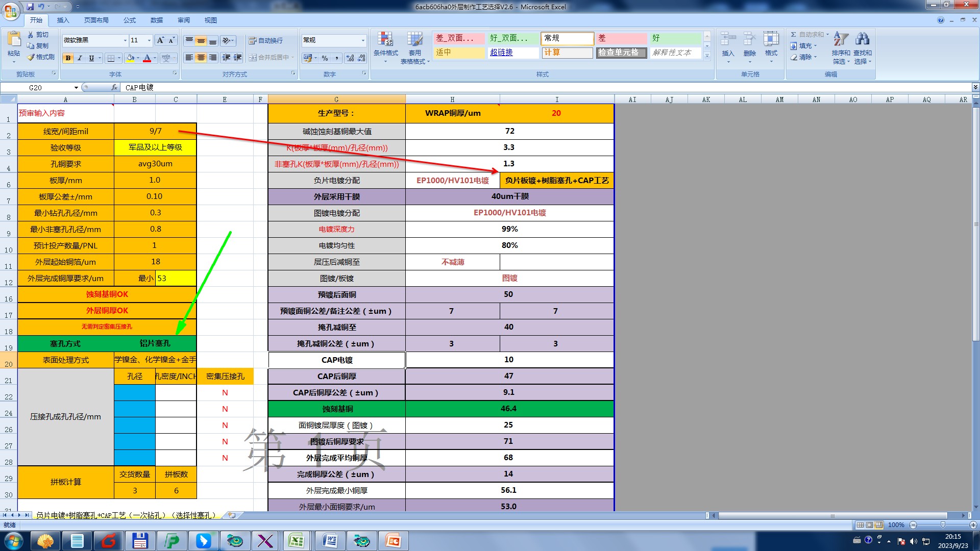Click the Format Painter (格式刷) brush icon
Image resolution: width=980 pixels, height=551 pixels.
pos(31,57)
